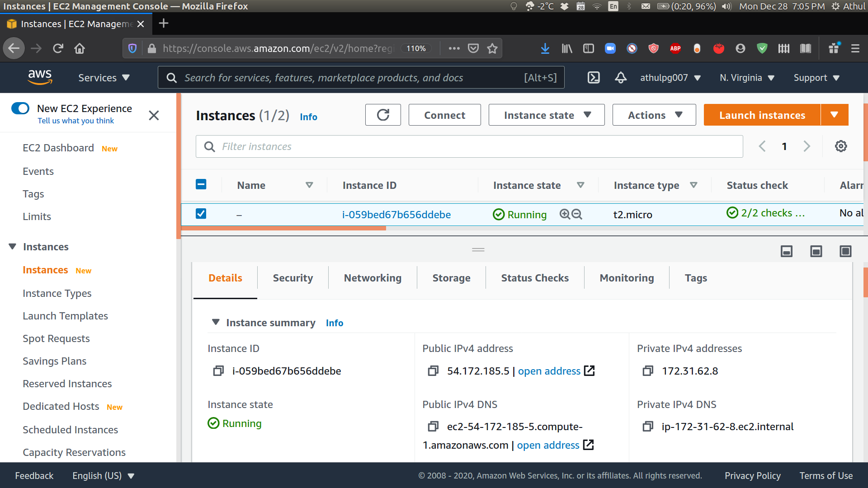Close the New EC2 Experience banner
Screen dimensions: 868x488
tap(154, 115)
